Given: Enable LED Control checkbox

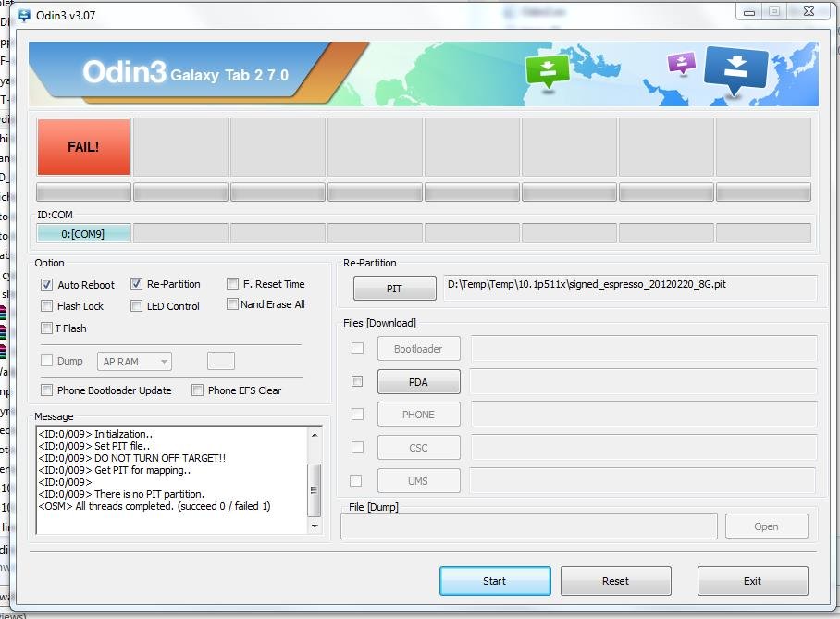Looking at the screenshot, I should [x=136, y=306].
